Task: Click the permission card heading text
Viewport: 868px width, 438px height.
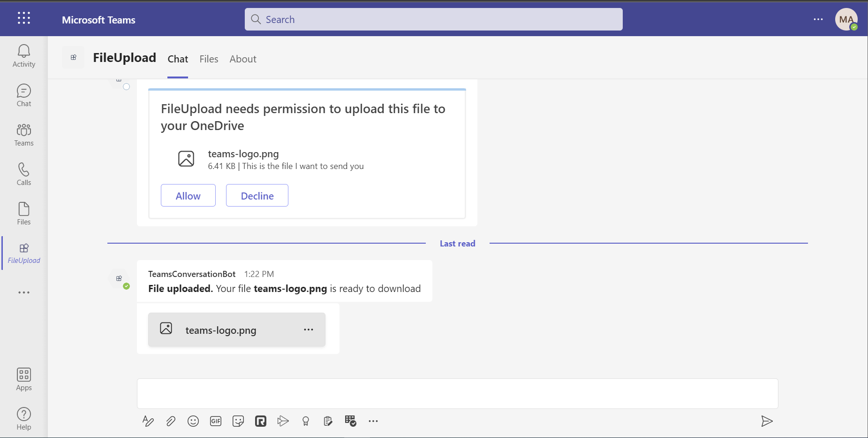Action: (x=303, y=117)
